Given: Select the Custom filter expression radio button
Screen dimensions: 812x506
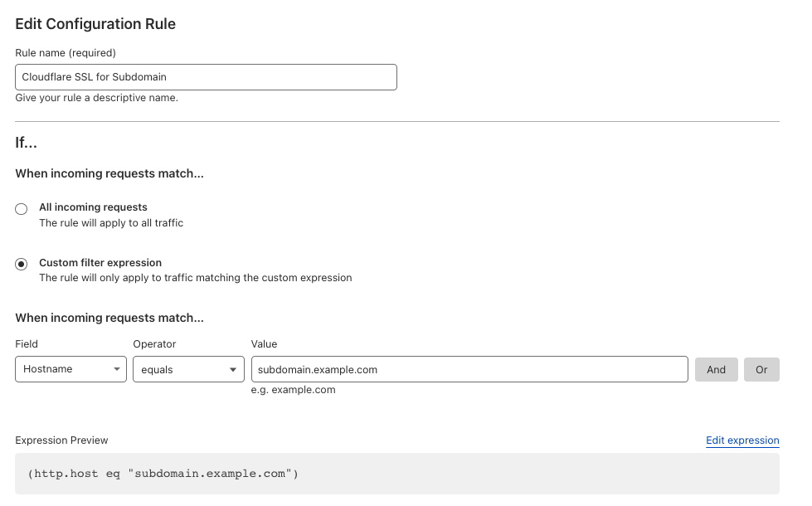Looking at the screenshot, I should 22,265.
